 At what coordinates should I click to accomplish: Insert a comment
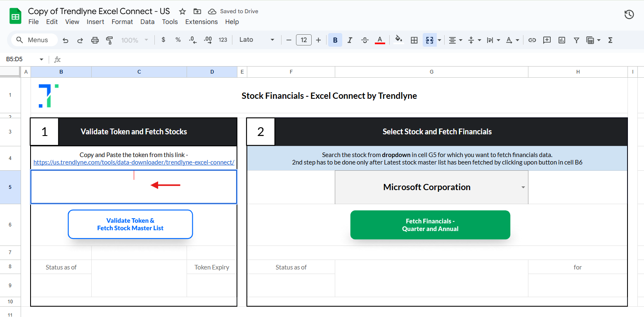point(547,40)
